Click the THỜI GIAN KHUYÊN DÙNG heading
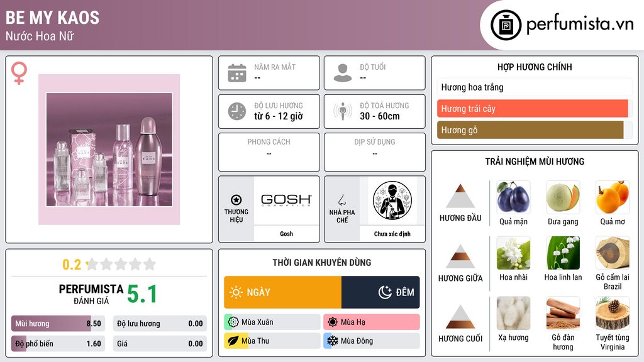The height and width of the screenshot is (362, 644). coord(322,263)
